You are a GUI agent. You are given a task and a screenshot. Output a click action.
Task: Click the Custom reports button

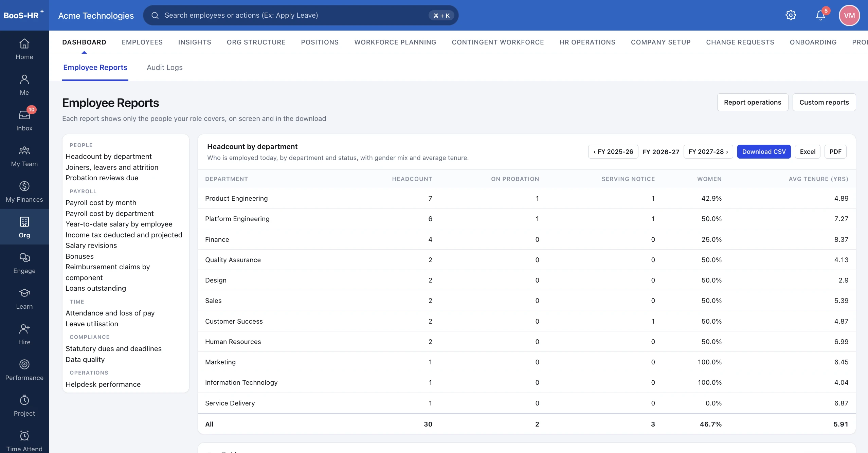pos(824,102)
